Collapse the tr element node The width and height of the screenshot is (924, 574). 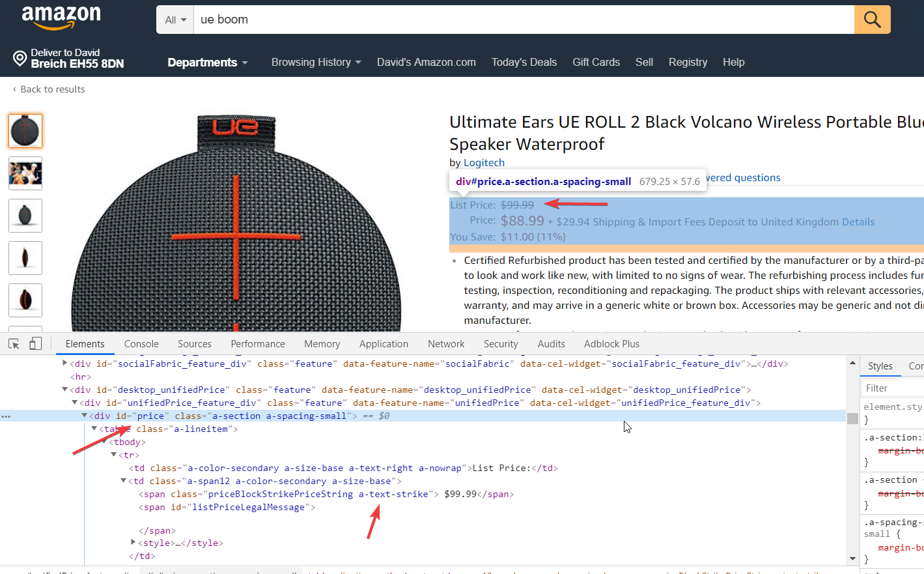tap(113, 455)
